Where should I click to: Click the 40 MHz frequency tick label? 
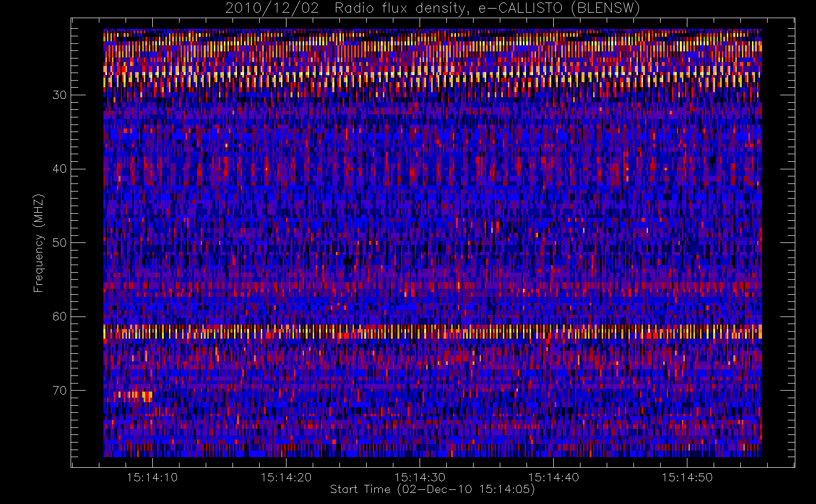[x=60, y=169]
